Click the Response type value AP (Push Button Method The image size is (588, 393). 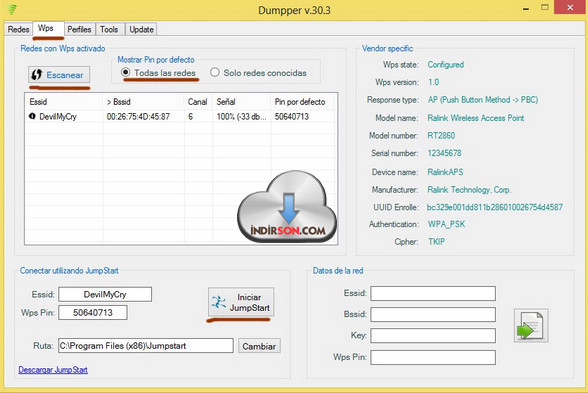483,100
